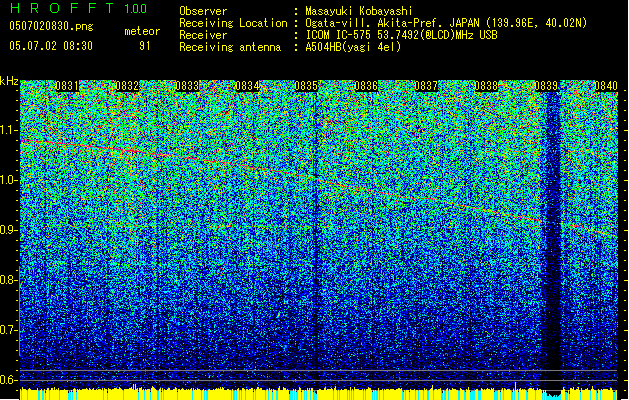Image resolution: width=629 pixels, height=400 pixels.
Task: Click the Receiving Location label
Action: pos(233,23)
